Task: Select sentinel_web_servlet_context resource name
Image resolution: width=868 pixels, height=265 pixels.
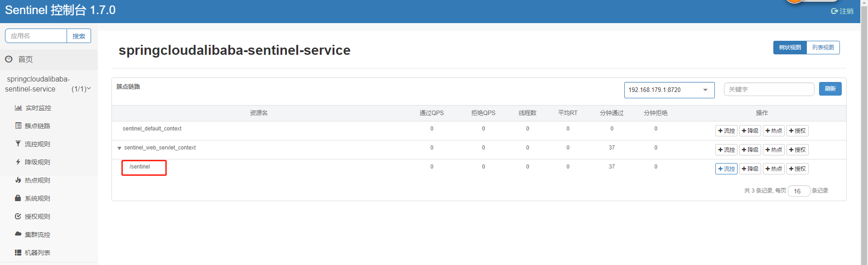Action: (x=160, y=148)
